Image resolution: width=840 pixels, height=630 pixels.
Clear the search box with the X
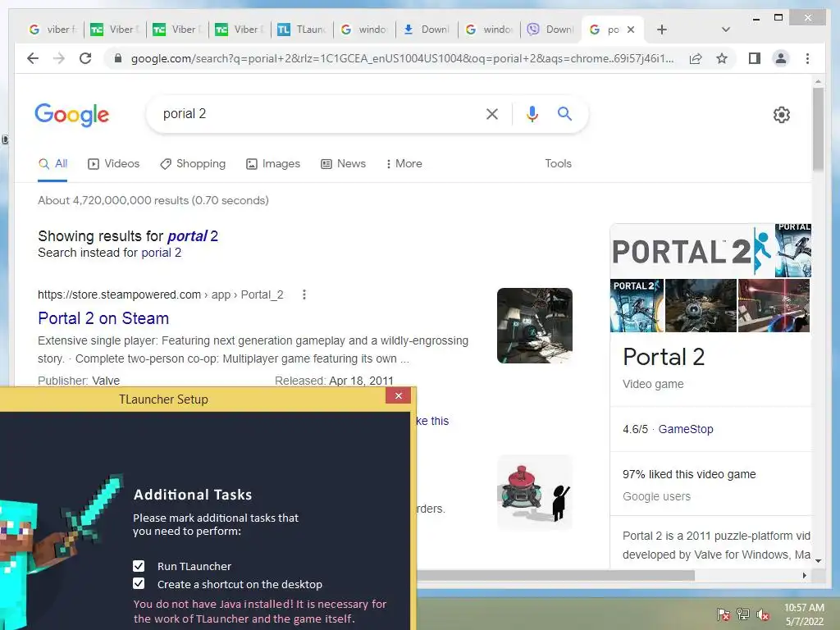pos(492,113)
